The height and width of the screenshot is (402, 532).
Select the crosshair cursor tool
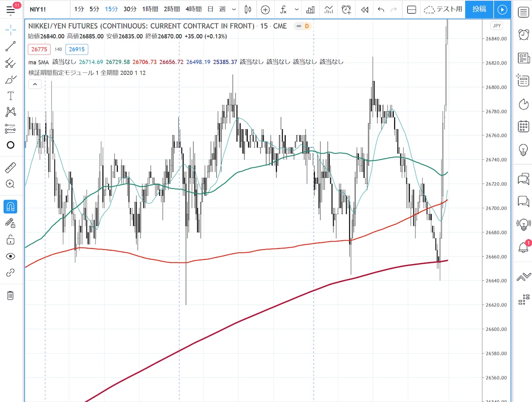coord(10,30)
